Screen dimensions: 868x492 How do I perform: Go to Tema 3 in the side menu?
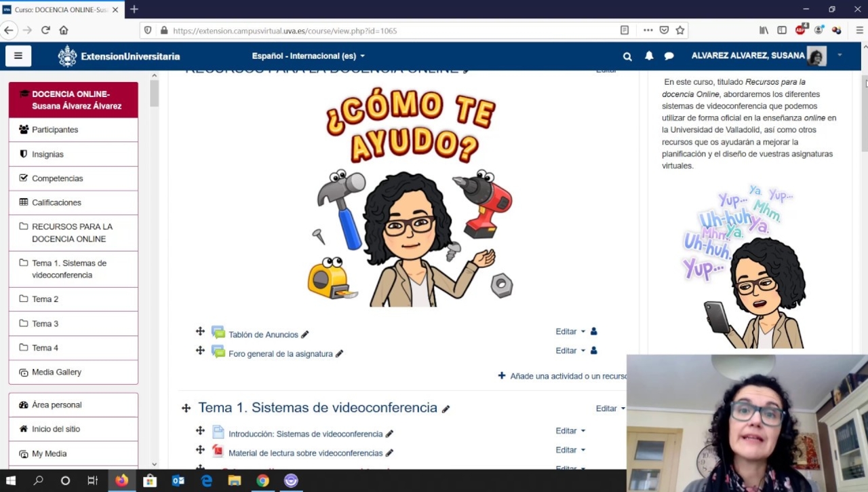[73, 324]
